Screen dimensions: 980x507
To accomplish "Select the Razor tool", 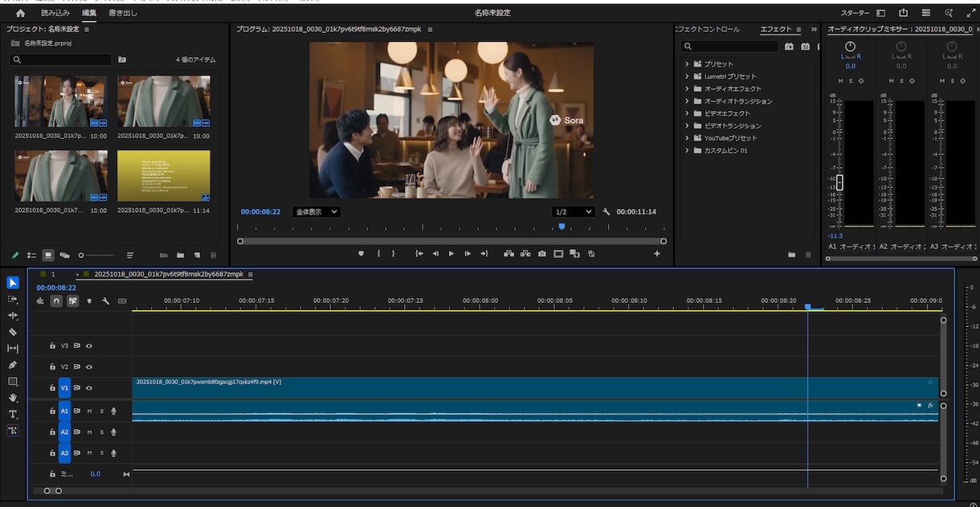I will [x=13, y=332].
